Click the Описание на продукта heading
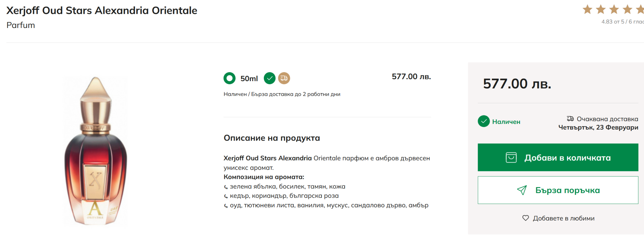Viewport: 644px width, 235px height. click(272, 138)
